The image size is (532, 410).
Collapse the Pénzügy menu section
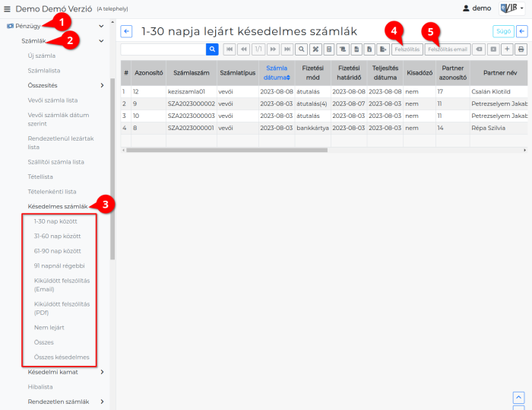tap(101, 26)
